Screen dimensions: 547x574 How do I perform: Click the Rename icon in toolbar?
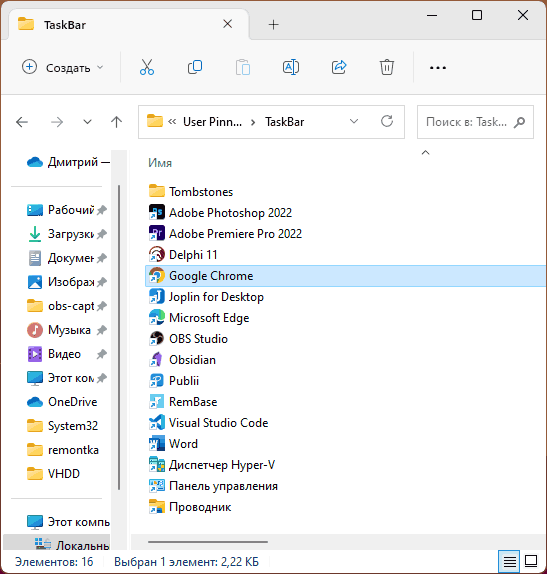click(291, 67)
